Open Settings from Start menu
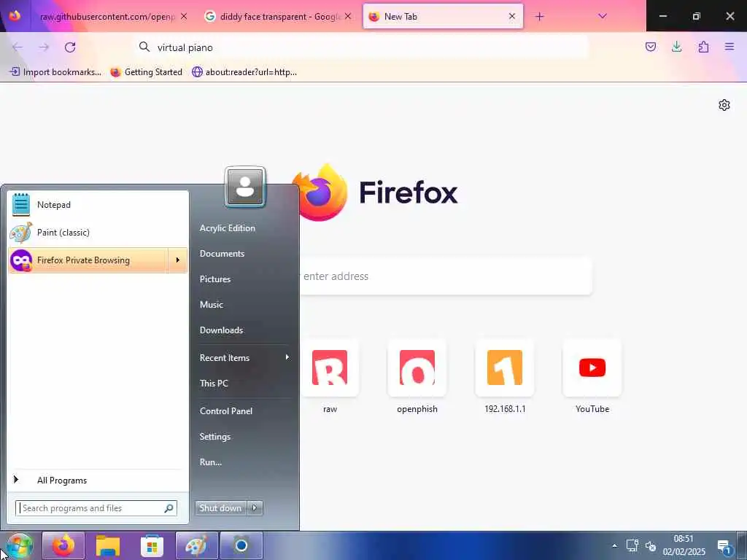This screenshot has height=560, width=747. (x=215, y=437)
